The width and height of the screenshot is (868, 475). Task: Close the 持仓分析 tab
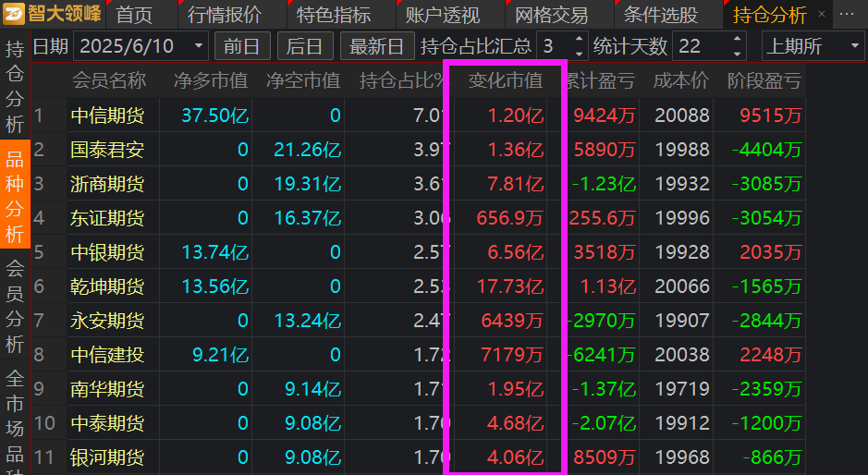pyautogui.click(x=822, y=14)
